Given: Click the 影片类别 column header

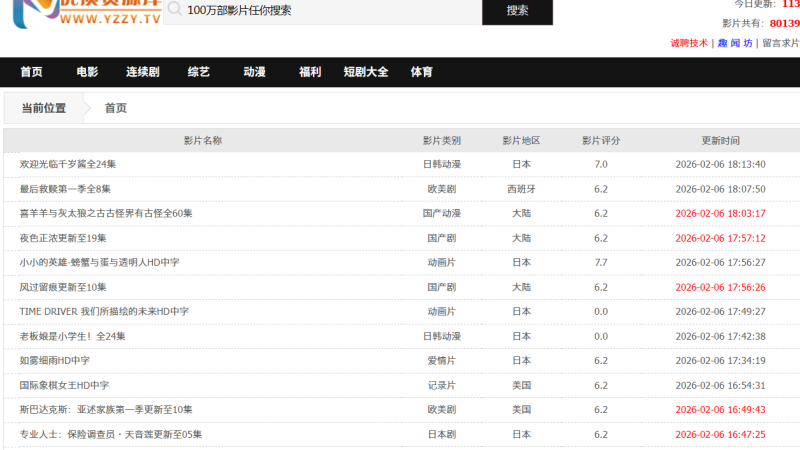Looking at the screenshot, I should coord(442,140).
